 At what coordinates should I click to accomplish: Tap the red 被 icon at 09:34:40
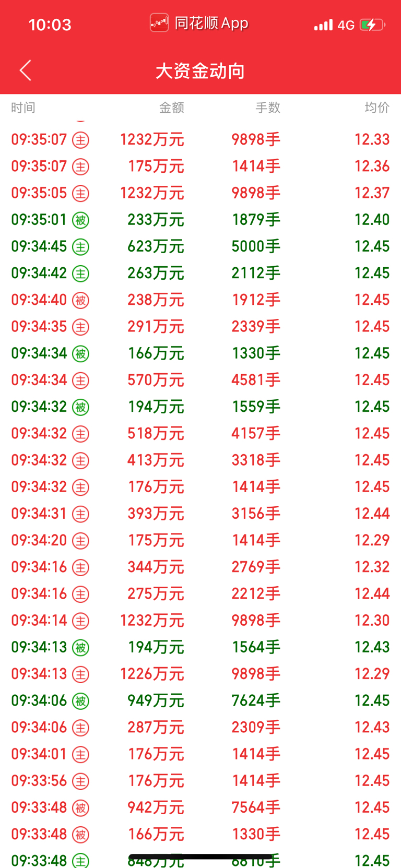(80, 300)
